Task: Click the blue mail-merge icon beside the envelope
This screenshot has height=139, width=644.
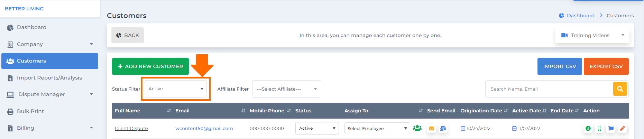Action: click(x=443, y=128)
